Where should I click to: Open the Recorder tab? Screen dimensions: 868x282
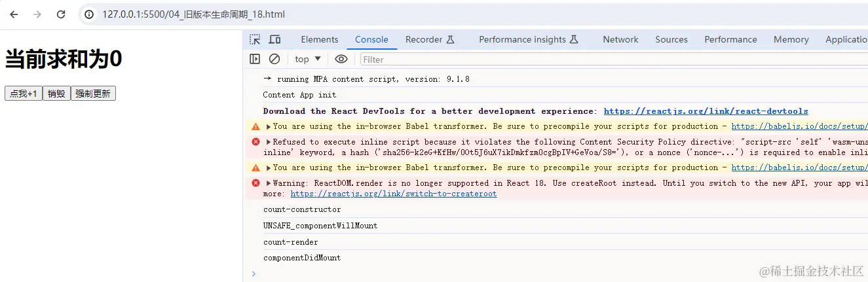430,39
